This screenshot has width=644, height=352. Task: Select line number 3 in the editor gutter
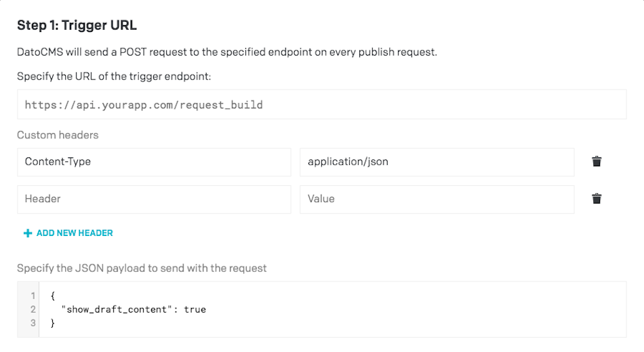(33, 324)
